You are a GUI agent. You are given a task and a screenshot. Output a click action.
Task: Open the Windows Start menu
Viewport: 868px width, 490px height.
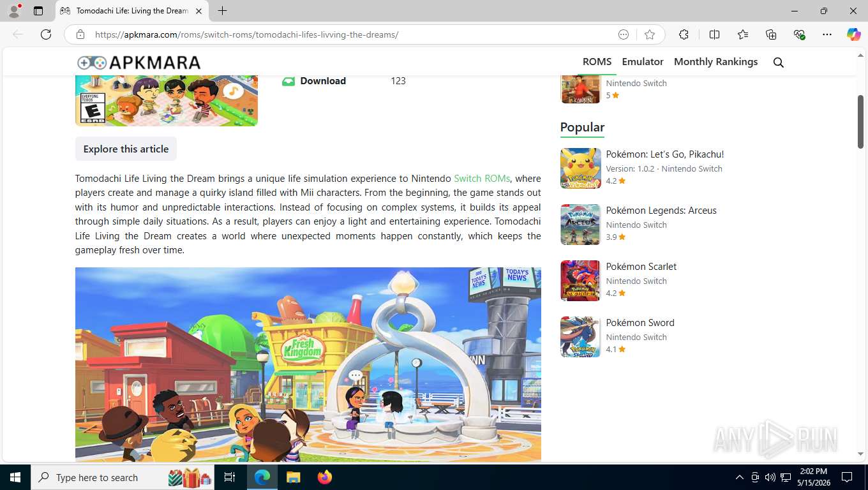pyautogui.click(x=15, y=477)
